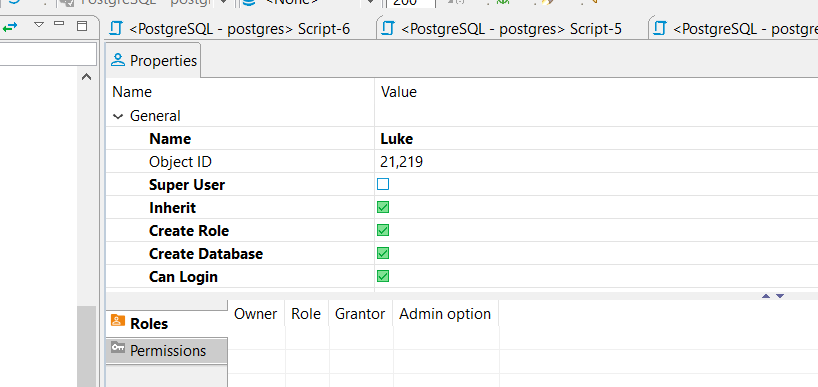Screen dimensions: 818x387
Task: Click the Properties tab's person icon
Action: click(x=118, y=60)
